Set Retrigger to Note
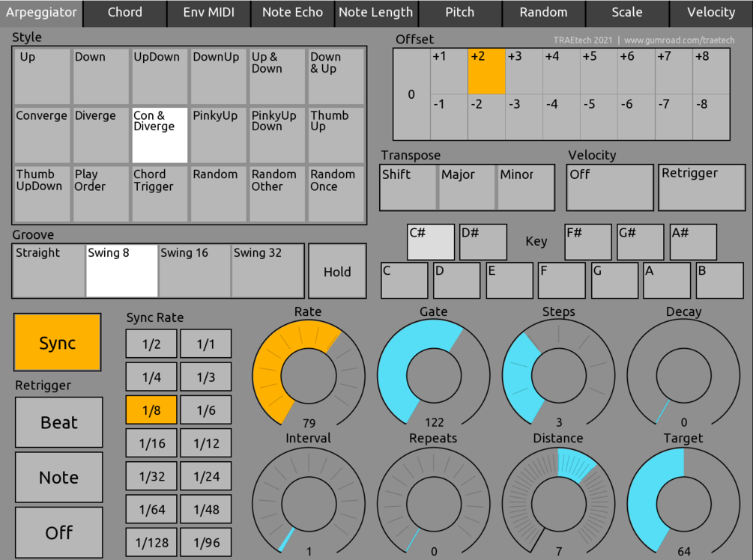The height and width of the screenshot is (560, 753). point(58,477)
